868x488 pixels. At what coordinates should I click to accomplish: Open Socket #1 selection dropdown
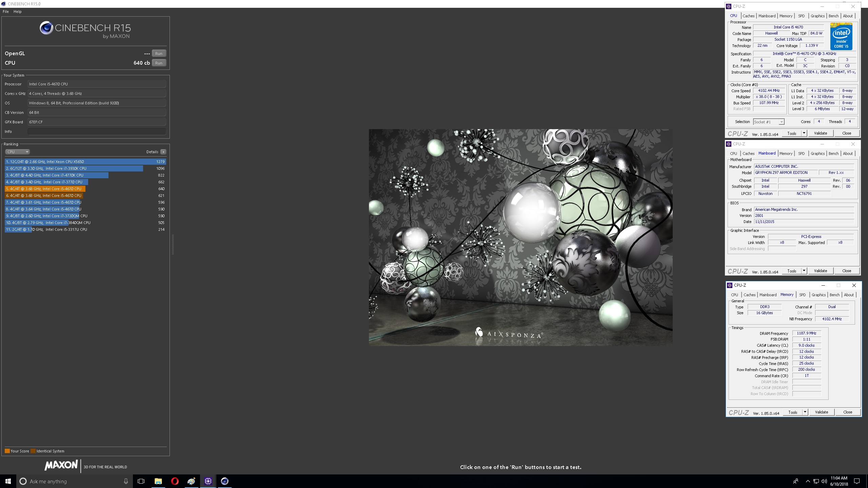769,122
